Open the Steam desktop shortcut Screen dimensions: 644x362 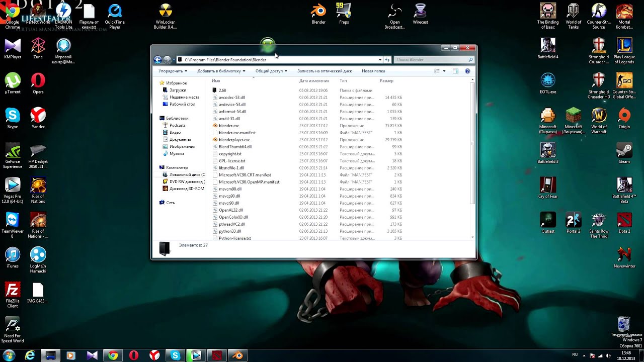(x=624, y=153)
